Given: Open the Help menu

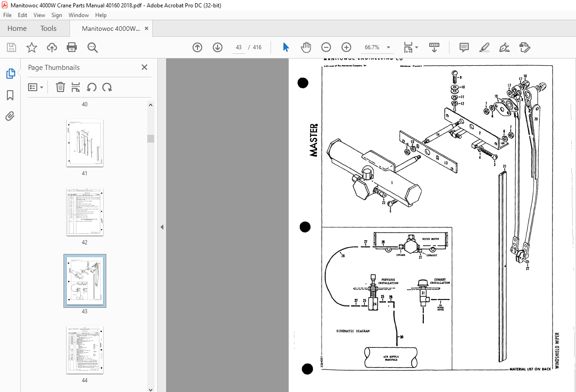Looking at the screenshot, I should coord(101,15).
